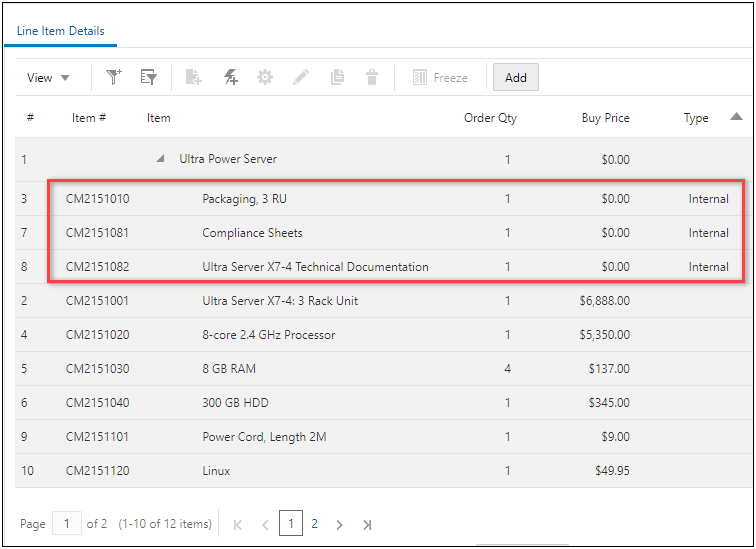Click the Add button
Viewport: 756px width, 549px height.
(x=515, y=78)
